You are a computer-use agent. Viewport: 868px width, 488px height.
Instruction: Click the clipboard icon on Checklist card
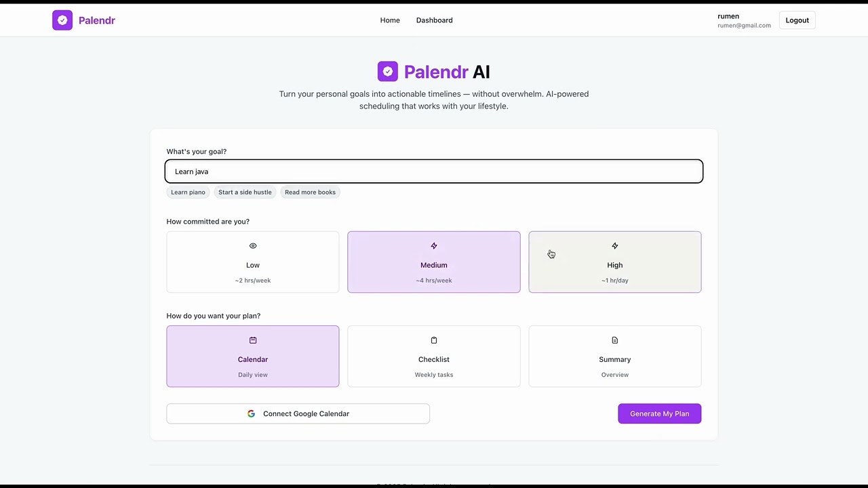434,340
